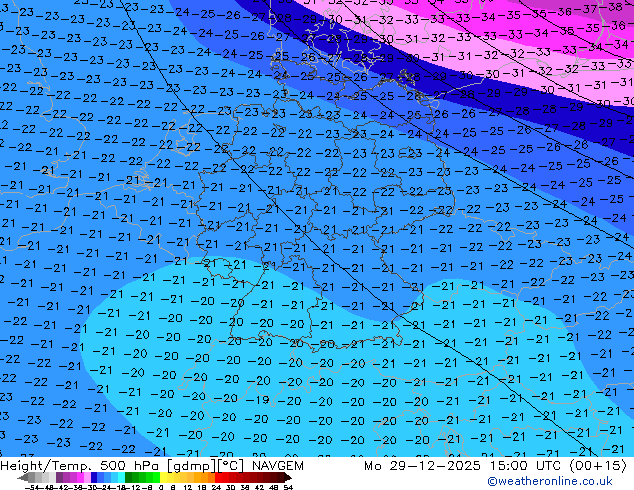Image resolution: width=634 pixels, height=490 pixels.
Task: Pick the magenta legend swatch near -36
Action: click(80, 478)
